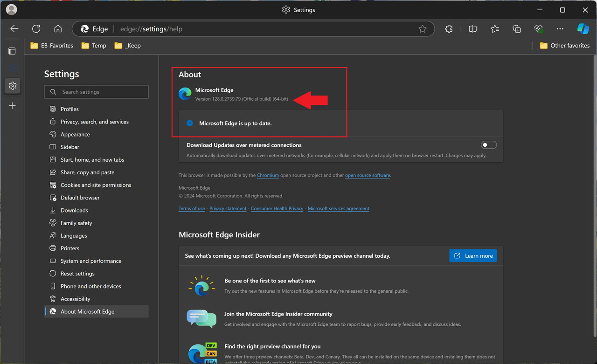Click 'Be one of the first' heading

[270, 281]
